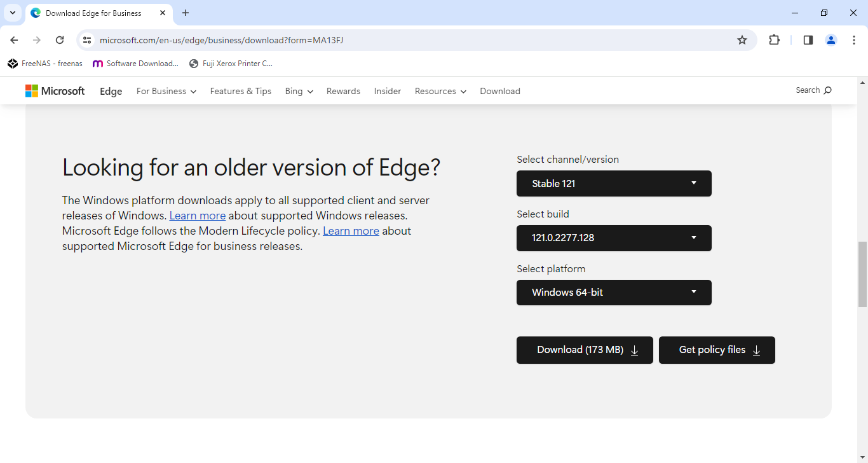View site information icon in address bar
The width and height of the screenshot is (868, 463).
tap(86, 39)
